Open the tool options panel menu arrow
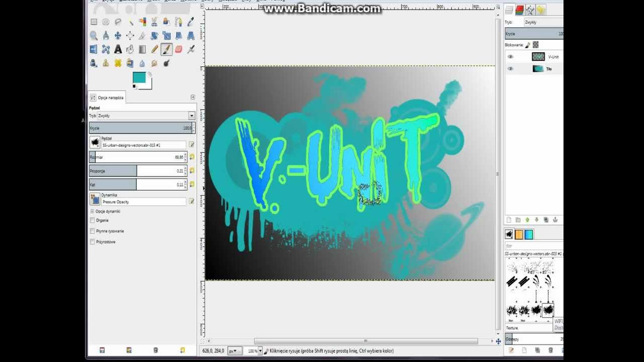644x362 pixels. 193,97
